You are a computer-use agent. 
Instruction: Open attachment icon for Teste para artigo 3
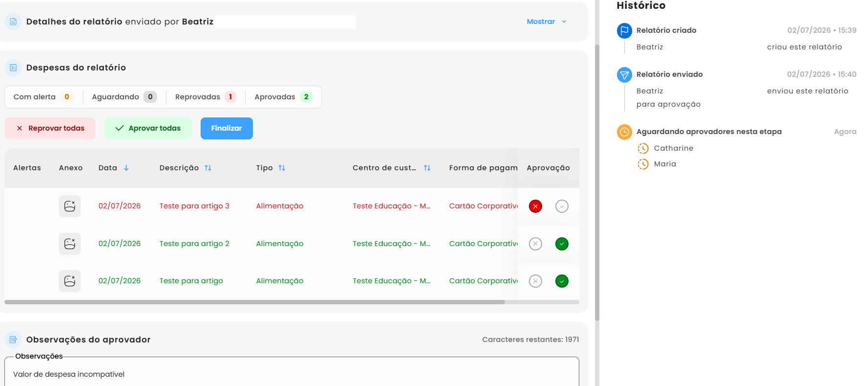[69, 206]
